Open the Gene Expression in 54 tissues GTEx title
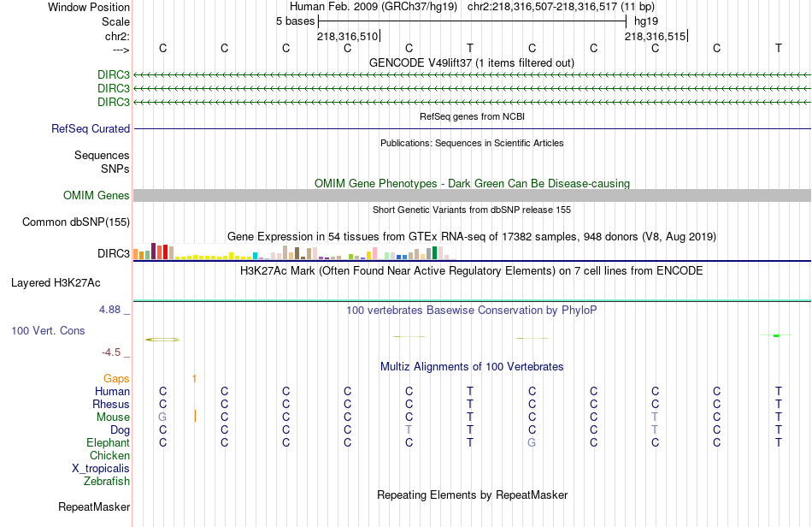This screenshot has width=812, height=527. click(x=472, y=237)
